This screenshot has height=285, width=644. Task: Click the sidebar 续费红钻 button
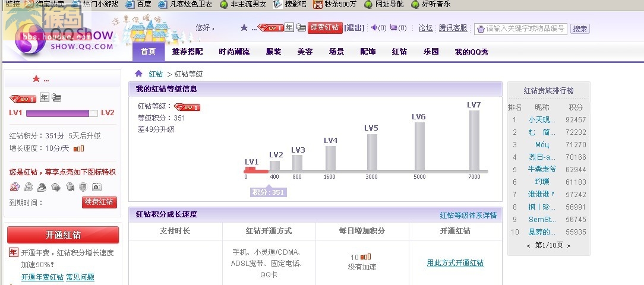click(x=99, y=202)
